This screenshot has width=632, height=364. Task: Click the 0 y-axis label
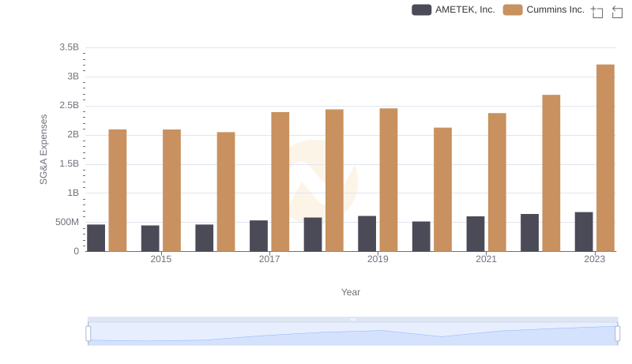point(76,251)
